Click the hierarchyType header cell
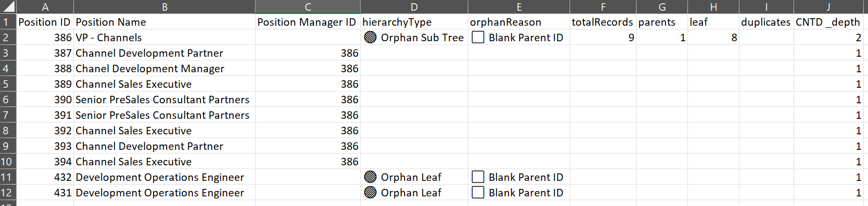Screen dimensions: 868x206 [414, 22]
